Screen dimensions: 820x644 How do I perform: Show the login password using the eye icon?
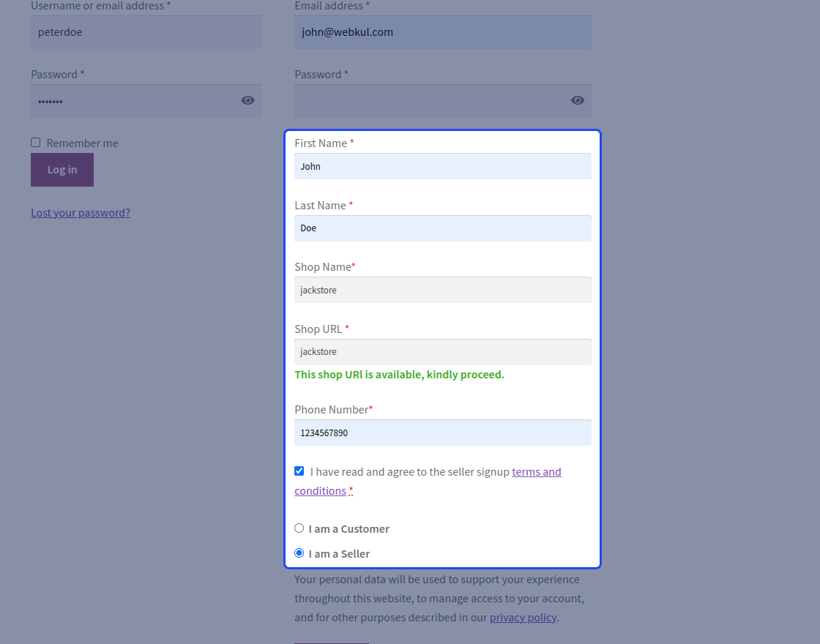247,100
